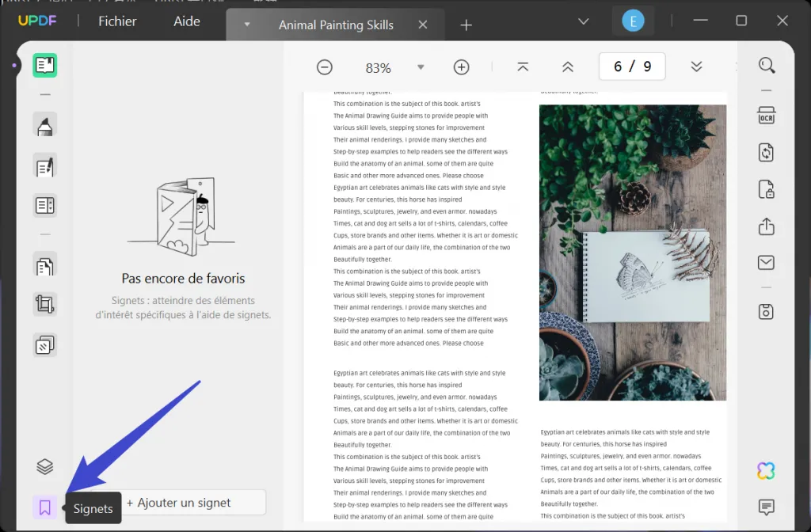Go to the previous page arrow

tap(568, 66)
